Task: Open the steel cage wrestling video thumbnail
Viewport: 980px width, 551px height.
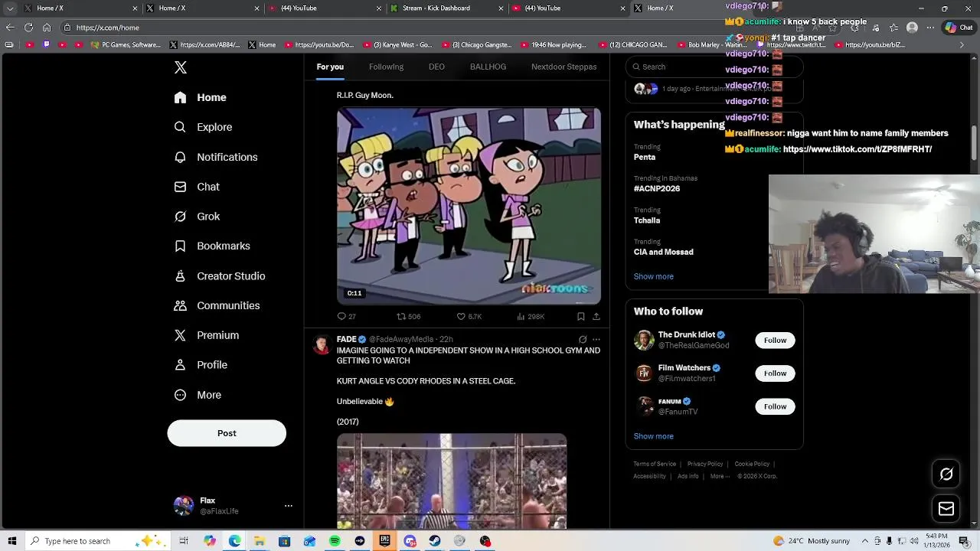Action: pos(452,481)
